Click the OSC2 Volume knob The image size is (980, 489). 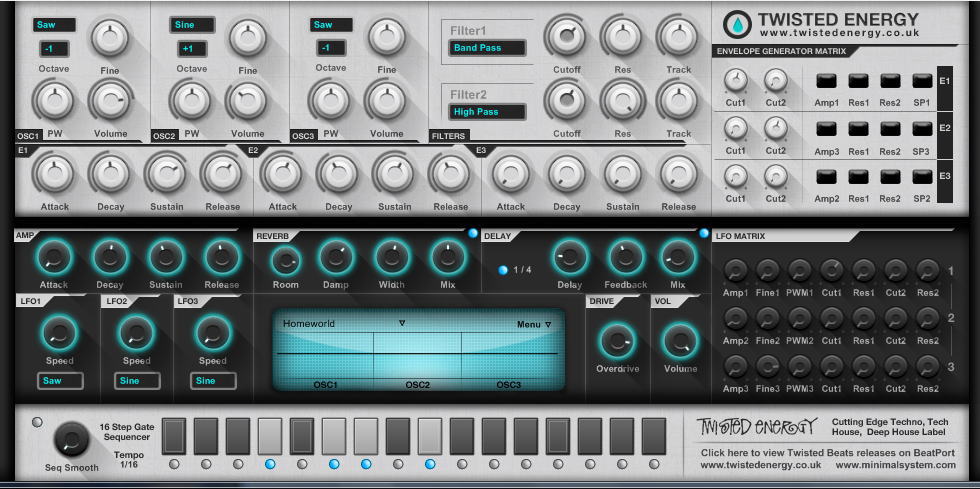pyautogui.click(x=248, y=101)
